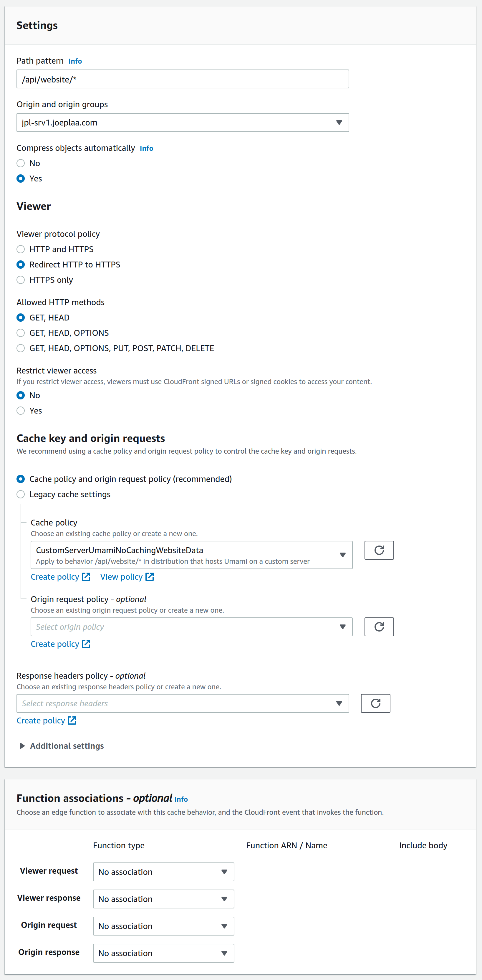Choose Legacy cache settings option
482x980 pixels.
(x=21, y=494)
